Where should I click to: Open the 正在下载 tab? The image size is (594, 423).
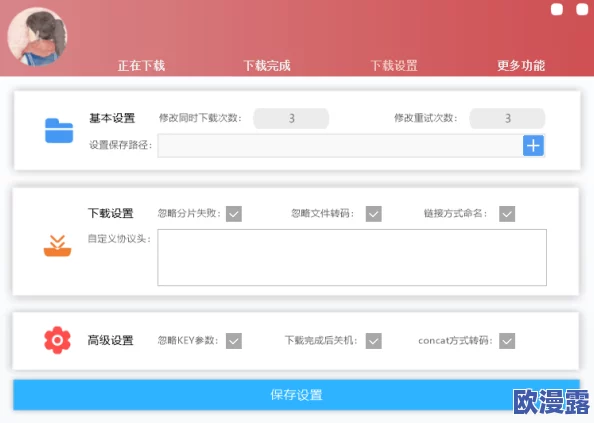[141, 66]
